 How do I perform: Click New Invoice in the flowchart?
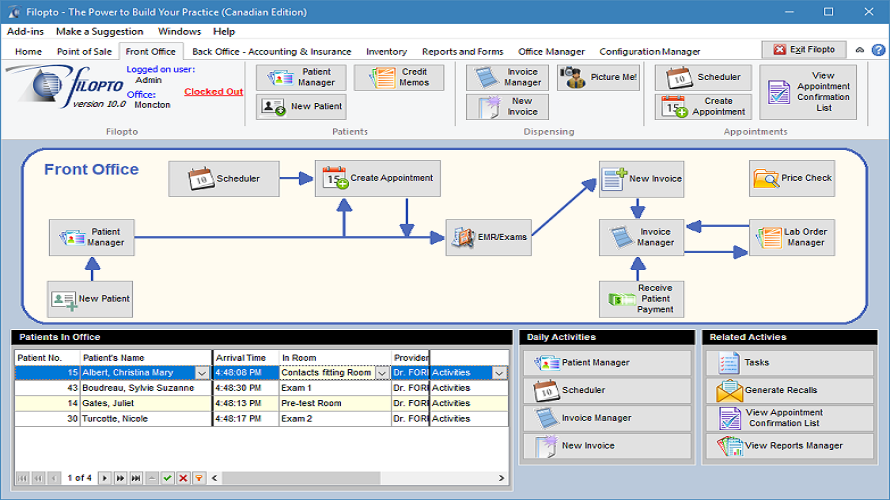pos(641,179)
